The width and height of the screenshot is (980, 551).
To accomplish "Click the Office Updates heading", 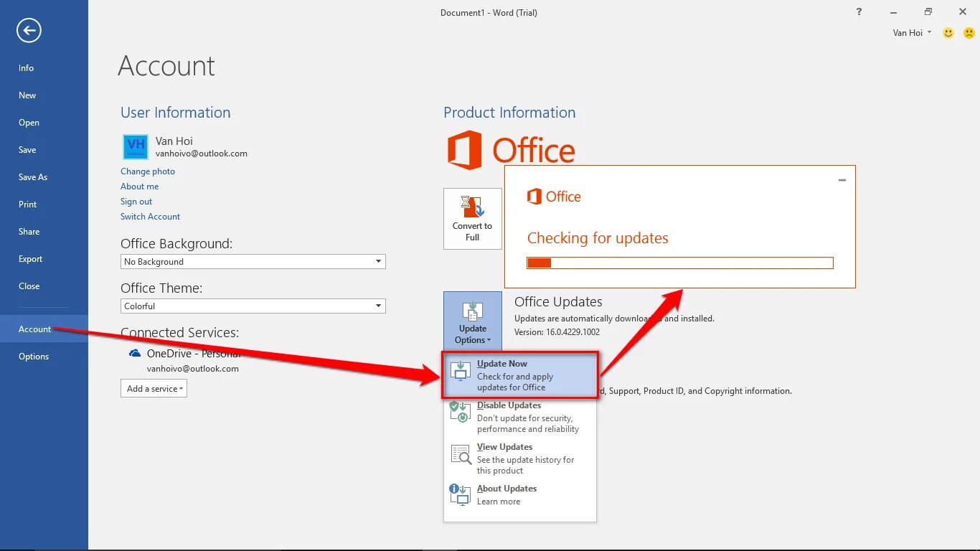I will pos(558,302).
